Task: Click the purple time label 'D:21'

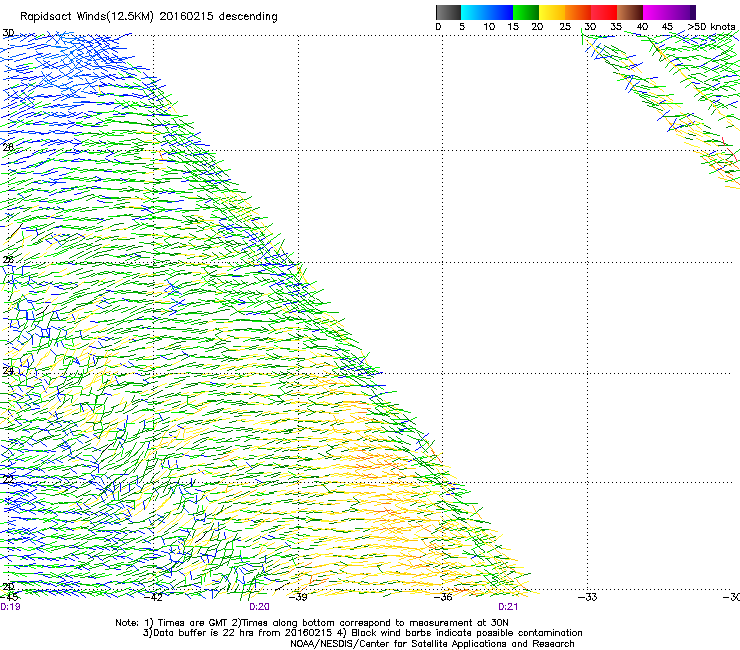Action: (x=508, y=607)
